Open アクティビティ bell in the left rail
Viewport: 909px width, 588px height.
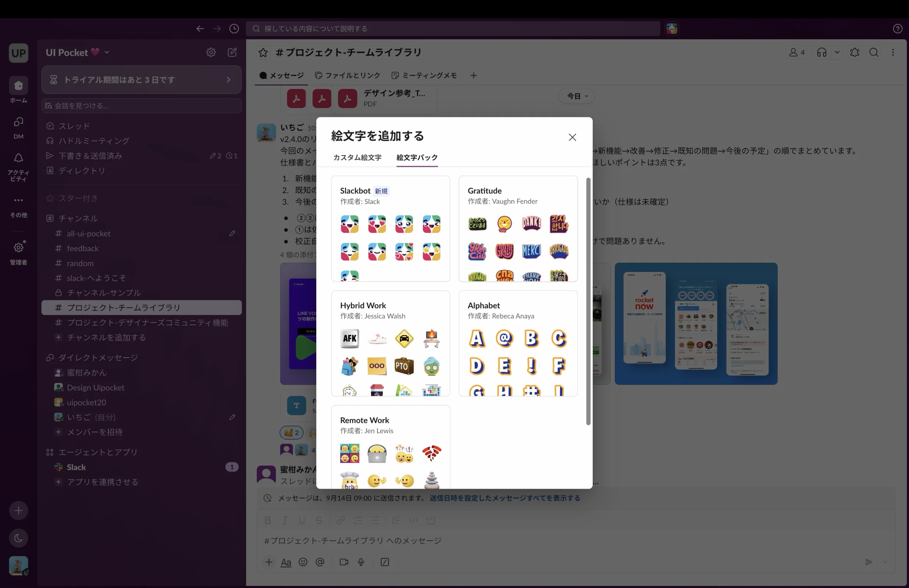tap(18, 167)
